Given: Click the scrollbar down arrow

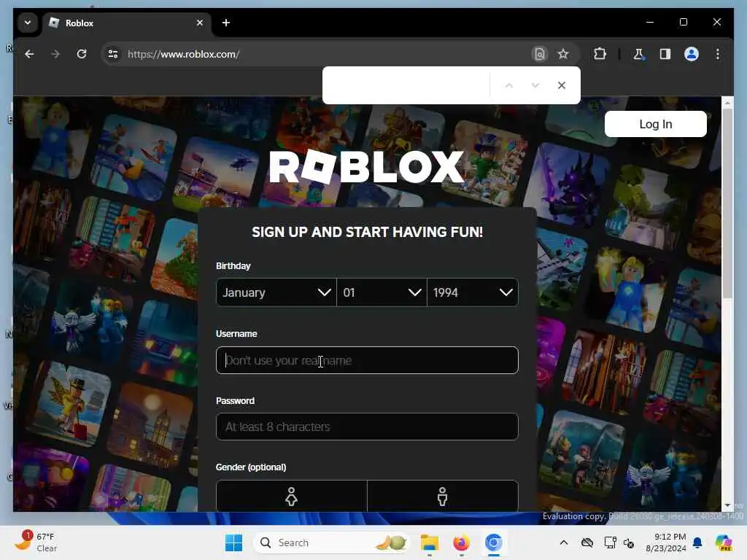Looking at the screenshot, I should [x=727, y=505].
